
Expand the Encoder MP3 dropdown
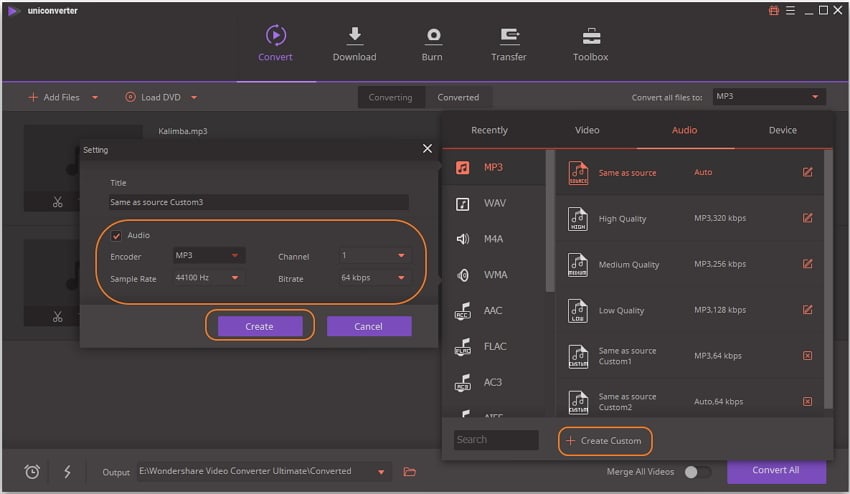click(x=208, y=256)
